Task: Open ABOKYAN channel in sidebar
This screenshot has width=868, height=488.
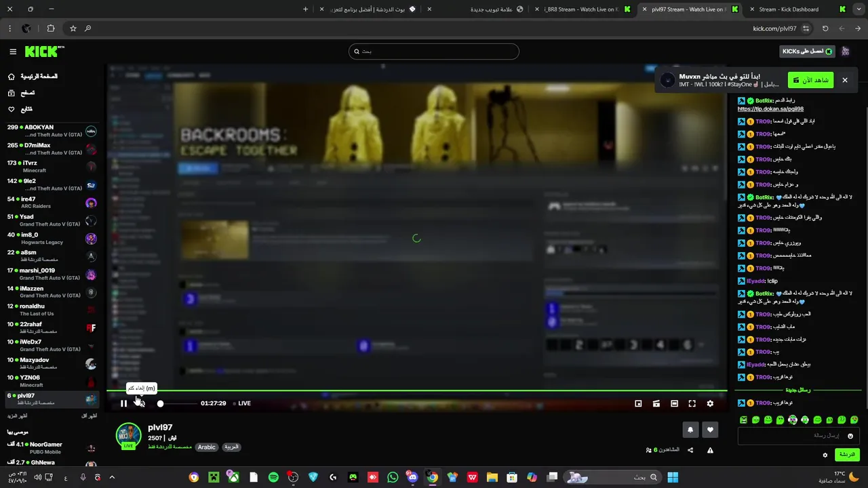Action: [52, 131]
